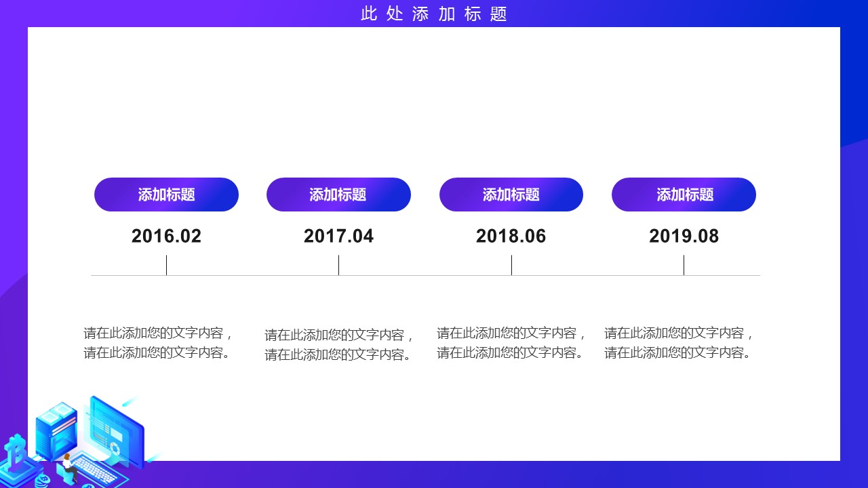Select the donut chart on the monitor
This screenshot has height=488, width=868.
(115, 449)
